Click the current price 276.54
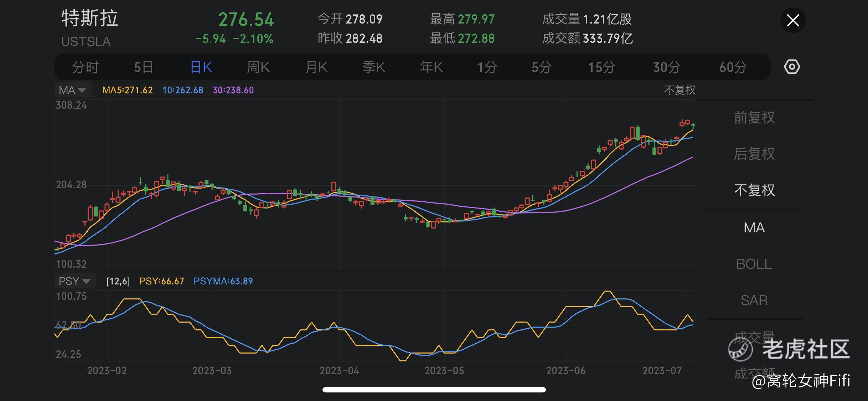 pos(246,20)
